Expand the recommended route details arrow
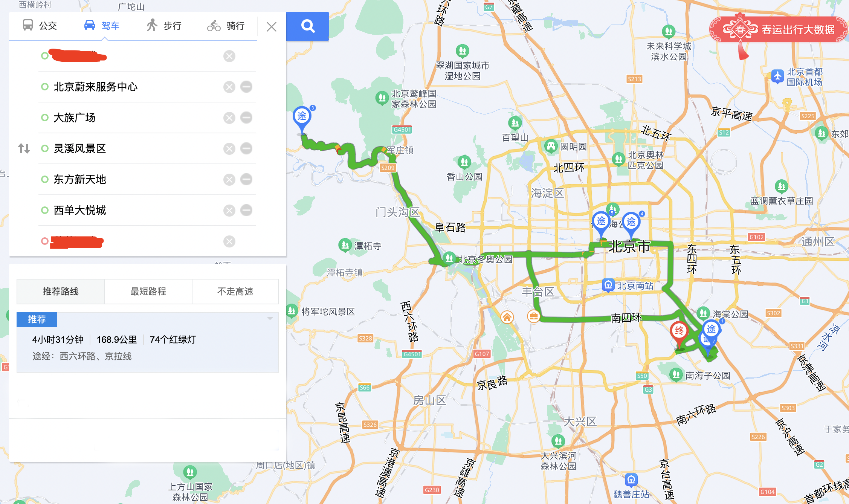849x504 pixels. point(270,319)
